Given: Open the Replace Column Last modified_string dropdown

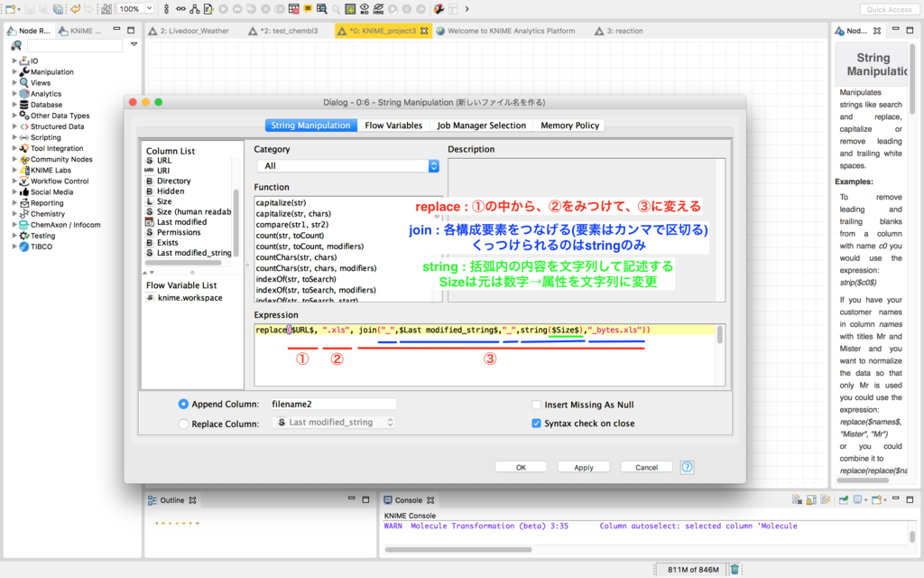Looking at the screenshot, I should [x=333, y=423].
